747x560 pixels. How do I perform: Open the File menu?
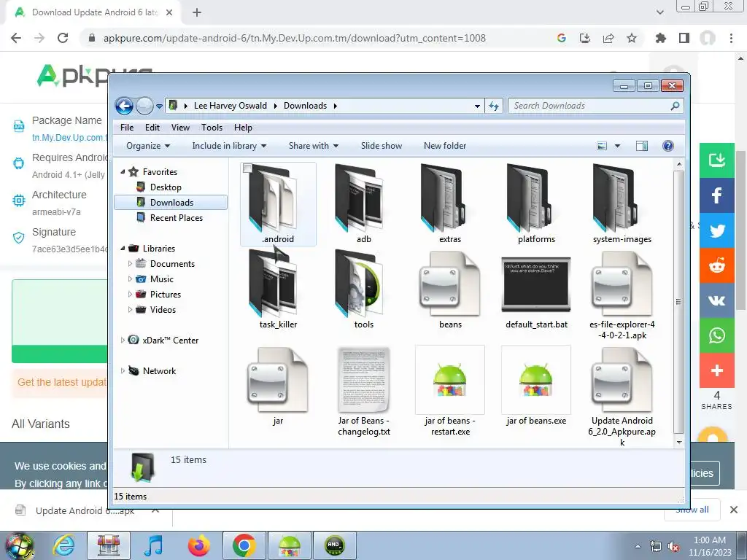pyautogui.click(x=127, y=128)
